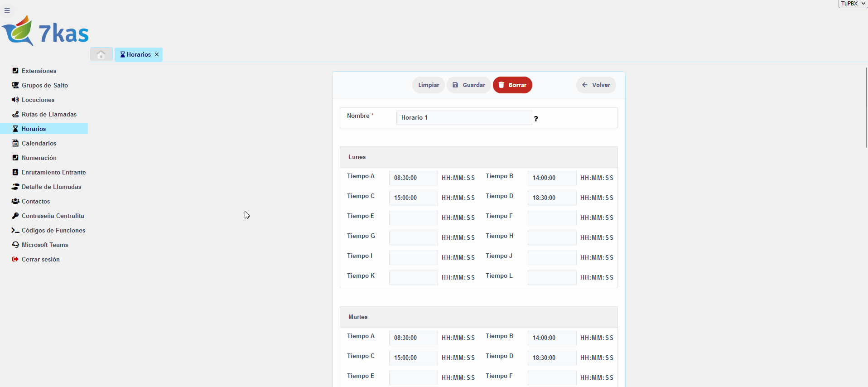Switch to the Horarios tab
Image resolution: width=868 pixels, height=387 pixels.
point(136,54)
